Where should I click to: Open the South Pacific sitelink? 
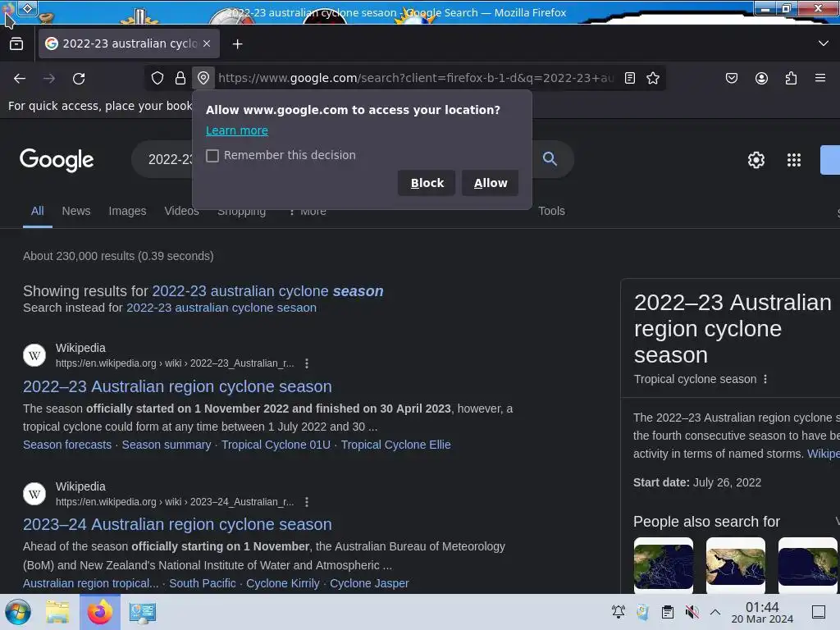(203, 583)
